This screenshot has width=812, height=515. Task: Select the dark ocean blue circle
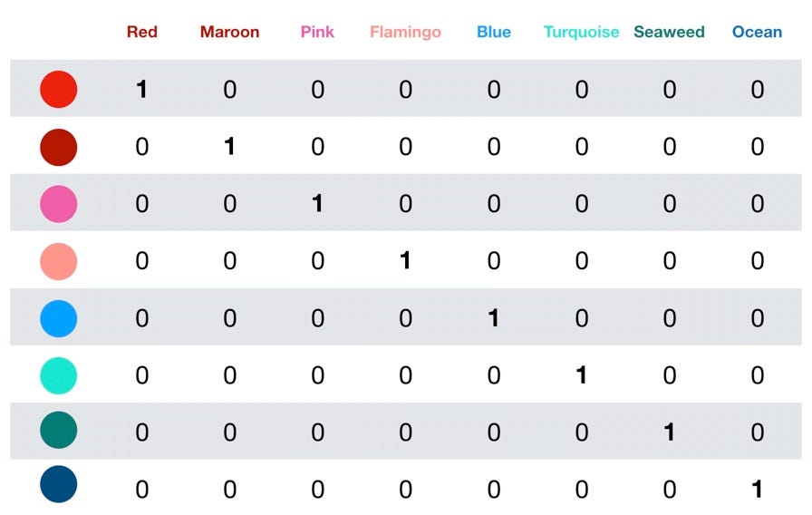(59, 484)
